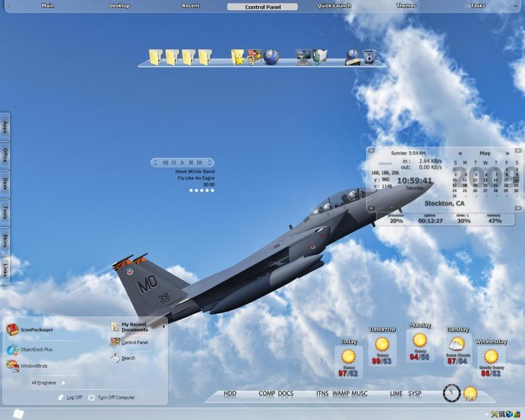Open the WAMP shortcut on bottom dock
525x420 pixels.
(341, 394)
